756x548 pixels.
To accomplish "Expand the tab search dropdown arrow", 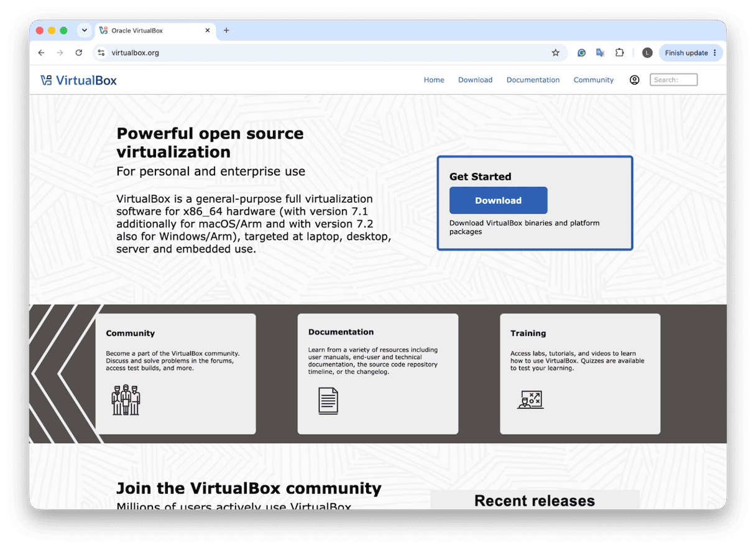I will [x=84, y=30].
